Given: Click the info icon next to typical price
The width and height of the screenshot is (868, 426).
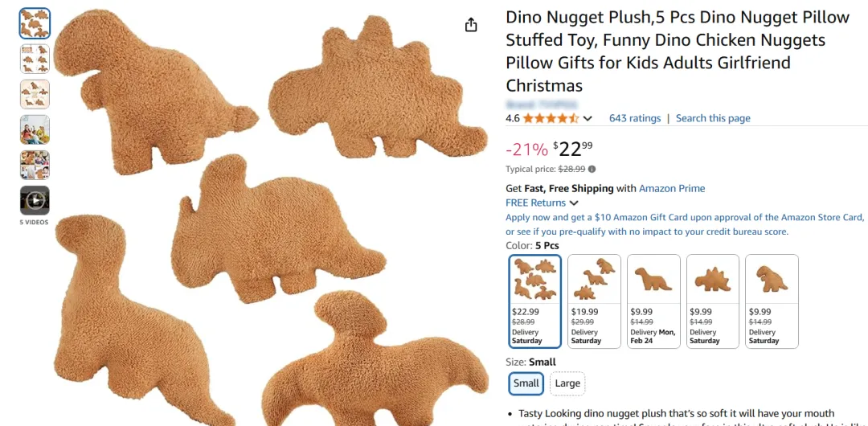Looking at the screenshot, I should (592, 169).
